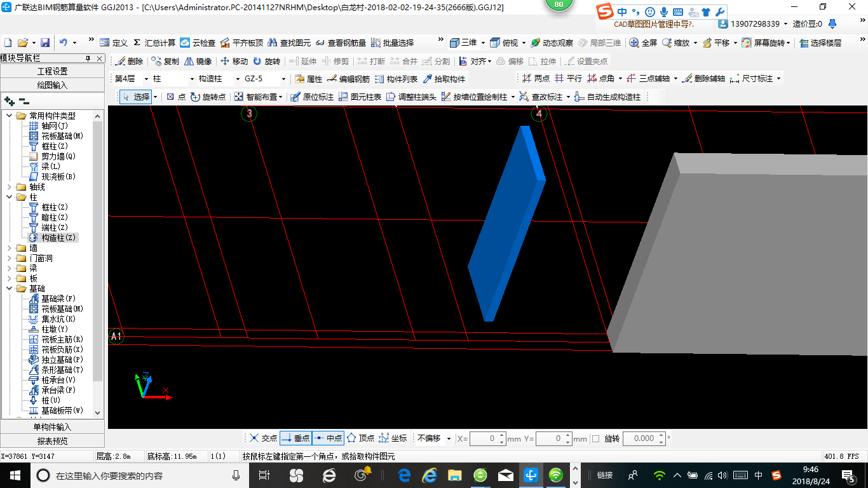The height and width of the screenshot is (488, 868).
Task: Remove auxiliary axes with 删除辅轴
Action: pyautogui.click(x=703, y=79)
